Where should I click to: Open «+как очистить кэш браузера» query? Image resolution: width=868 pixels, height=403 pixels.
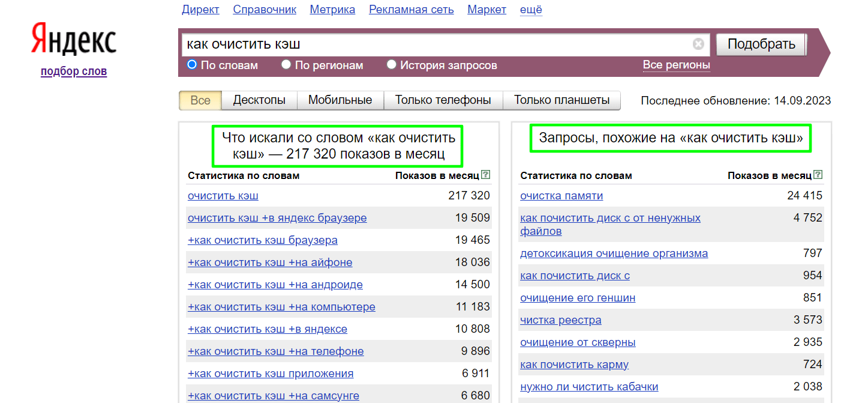[x=263, y=240]
